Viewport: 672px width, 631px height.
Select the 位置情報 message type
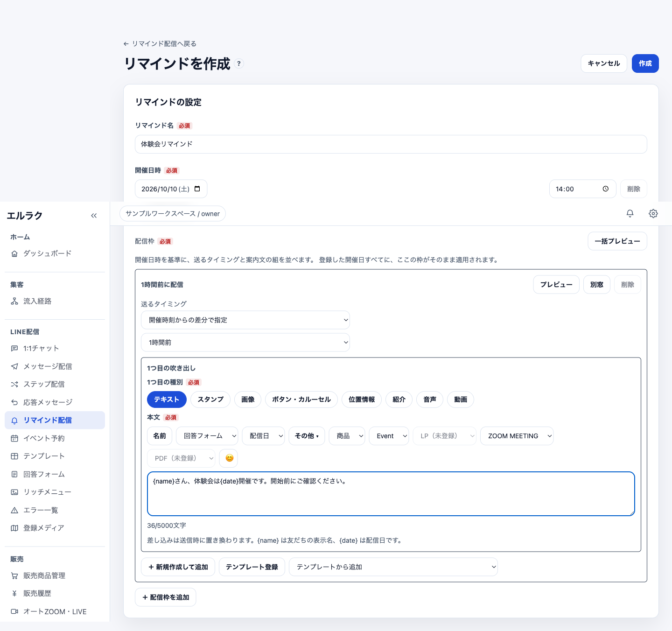[x=362, y=400]
